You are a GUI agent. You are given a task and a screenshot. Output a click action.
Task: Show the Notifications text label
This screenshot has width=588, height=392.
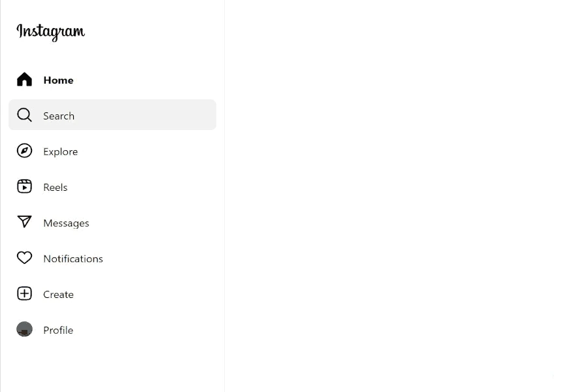(x=73, y=259)
